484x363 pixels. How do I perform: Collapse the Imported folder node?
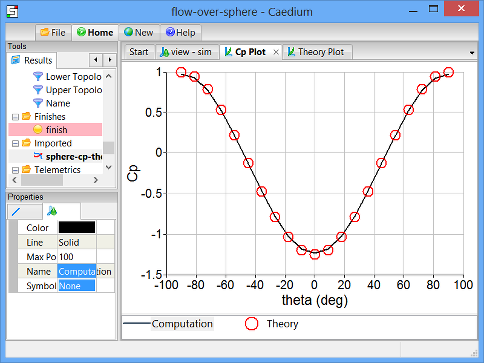(15, 144)
